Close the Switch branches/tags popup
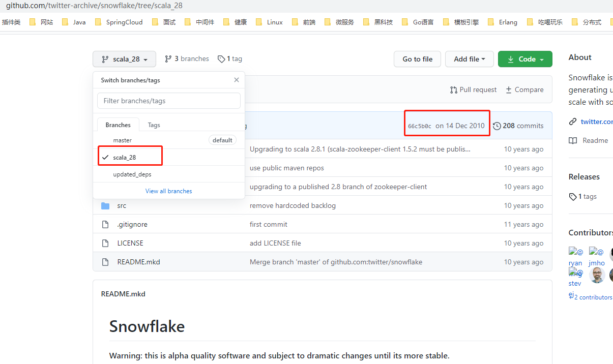Image resolution: width=613 pixels, height=364 pixels. (237, 80)
